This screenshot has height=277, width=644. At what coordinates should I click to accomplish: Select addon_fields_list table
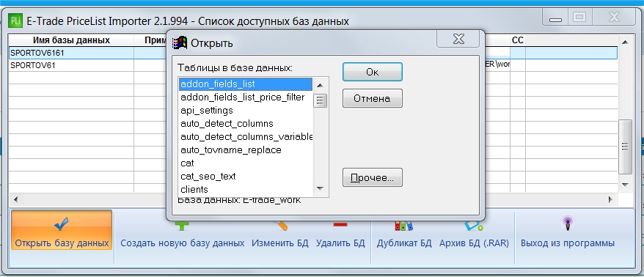pos(246,84)
